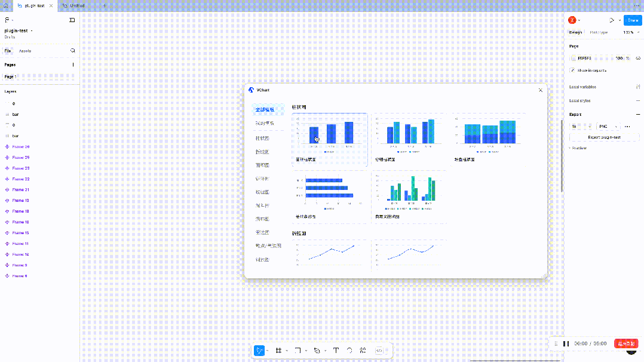Open the page background color swatch

click(574, 59)
